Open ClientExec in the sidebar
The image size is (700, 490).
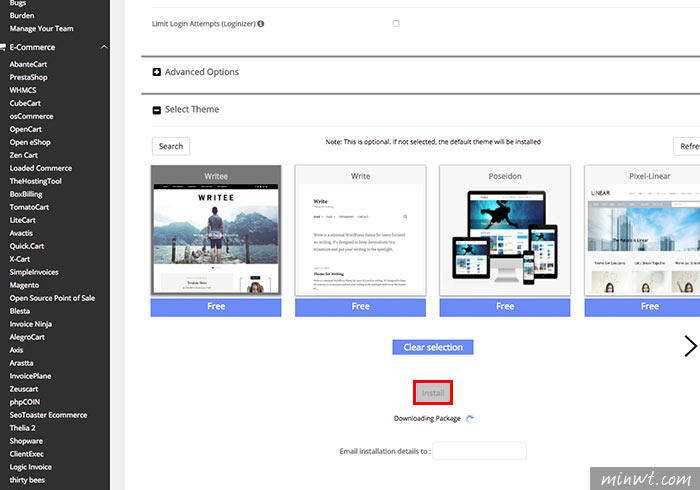[27, 454]
